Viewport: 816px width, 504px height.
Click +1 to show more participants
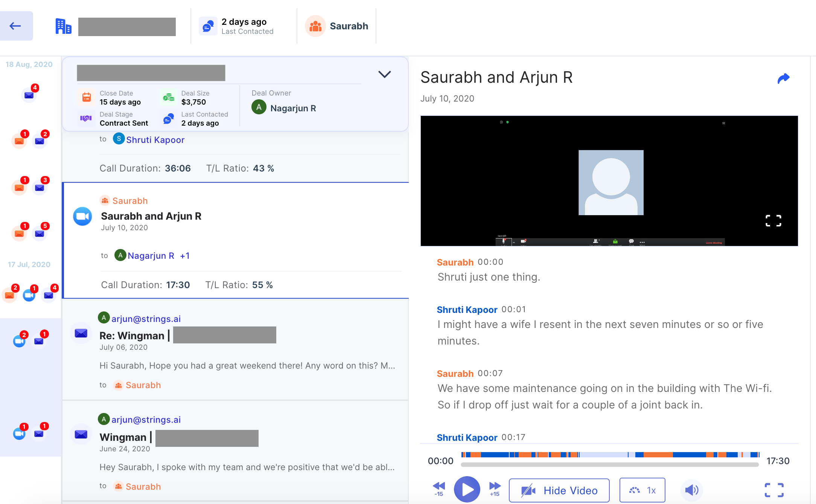point(185,256)
